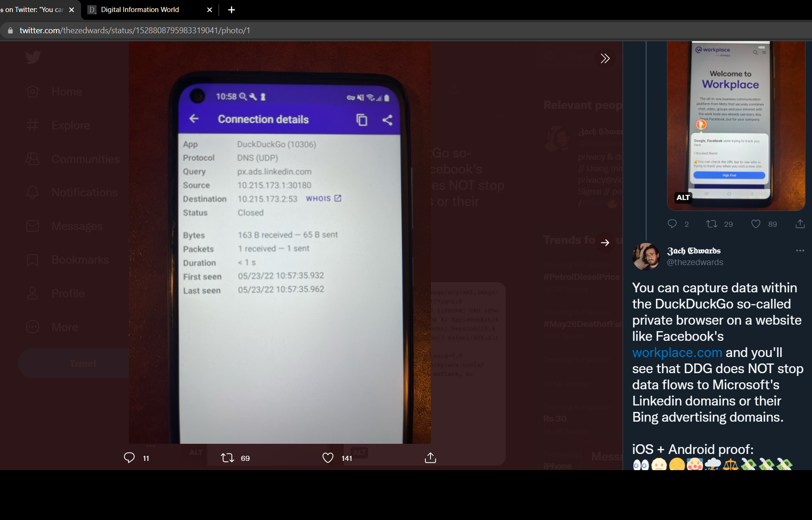Click the Zach Edwards display name
812x520 pixels.
click(694, 251)
